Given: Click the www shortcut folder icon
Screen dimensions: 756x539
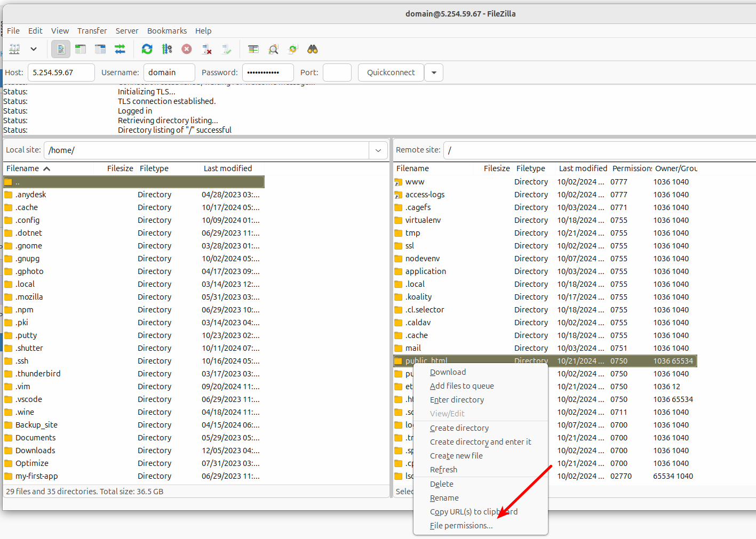Looking at the screenshot, I should tap(398, 182).
